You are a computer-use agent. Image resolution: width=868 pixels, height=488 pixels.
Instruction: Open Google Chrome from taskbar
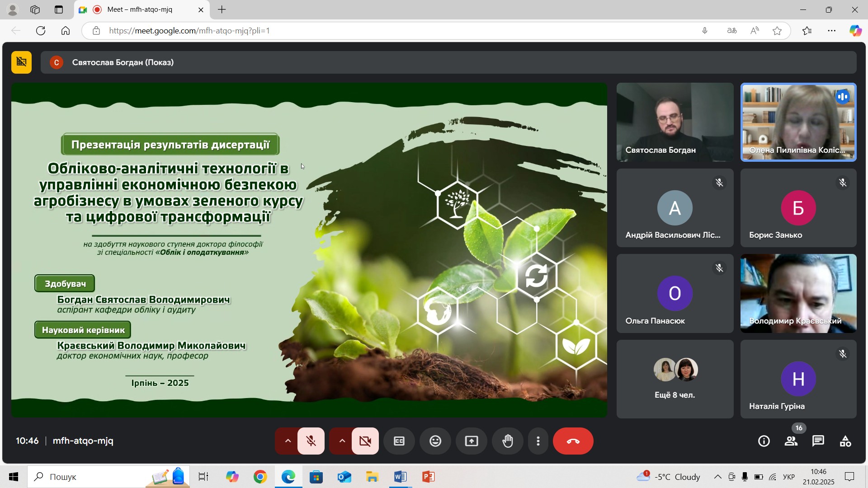[260, 477]
